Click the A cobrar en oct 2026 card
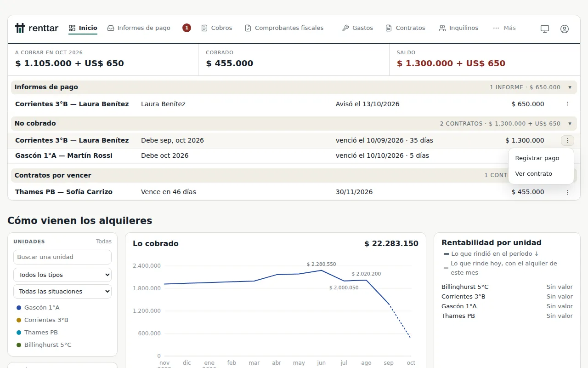Screen dimensions: 588x368 pyautogui.click(x=103, y=59)
